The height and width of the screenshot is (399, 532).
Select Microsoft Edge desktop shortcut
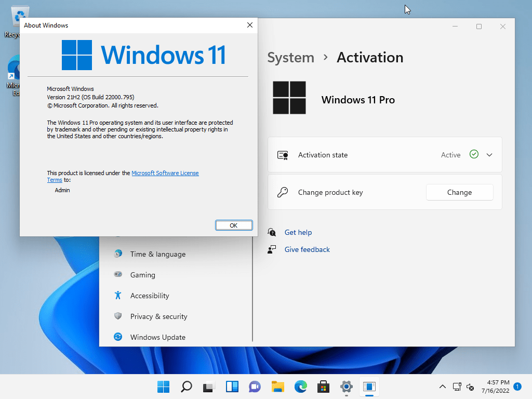point(13,75)
